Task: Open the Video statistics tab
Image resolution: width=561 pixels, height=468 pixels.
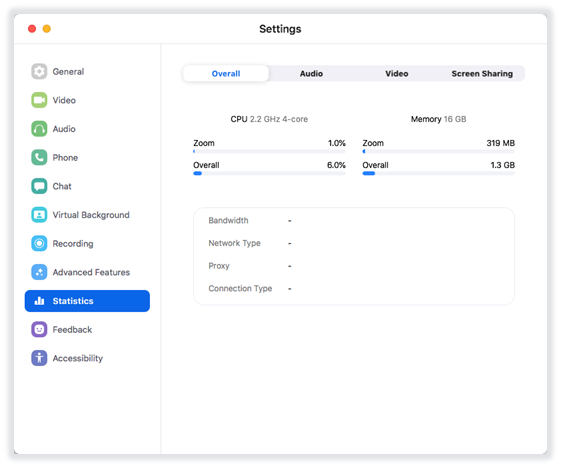Action: 396,73
